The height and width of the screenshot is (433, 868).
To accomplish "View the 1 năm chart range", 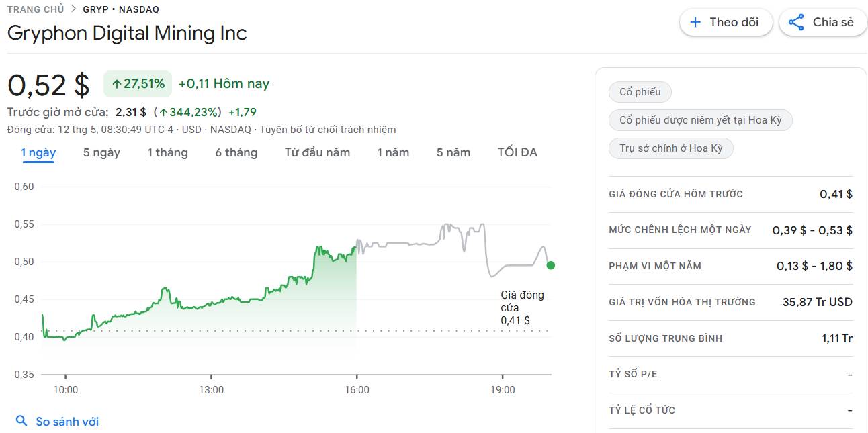I will point(393,152).
